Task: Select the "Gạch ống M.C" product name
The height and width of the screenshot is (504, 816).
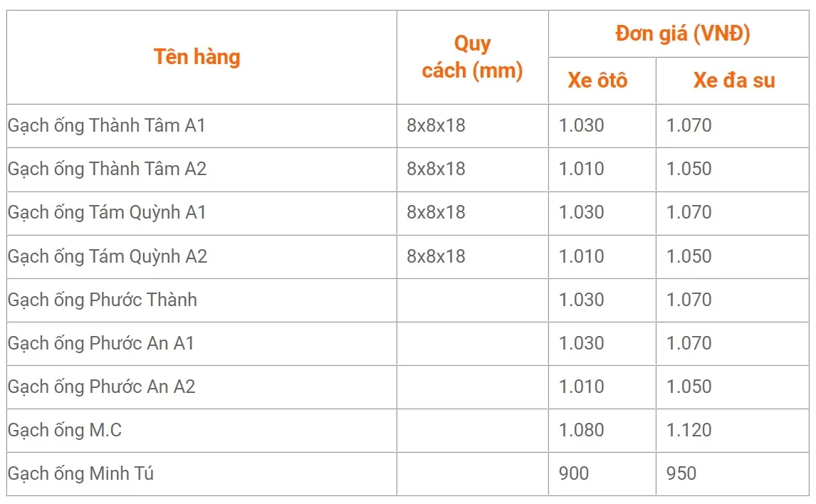Action: pyautogui.click(x=65, y=430)
